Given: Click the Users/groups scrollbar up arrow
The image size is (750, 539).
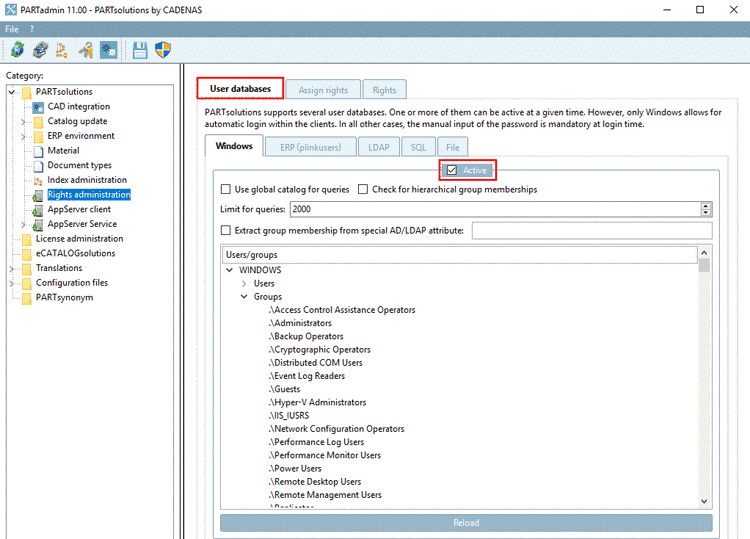Looking at the screenshot, I should coord(704,253).
